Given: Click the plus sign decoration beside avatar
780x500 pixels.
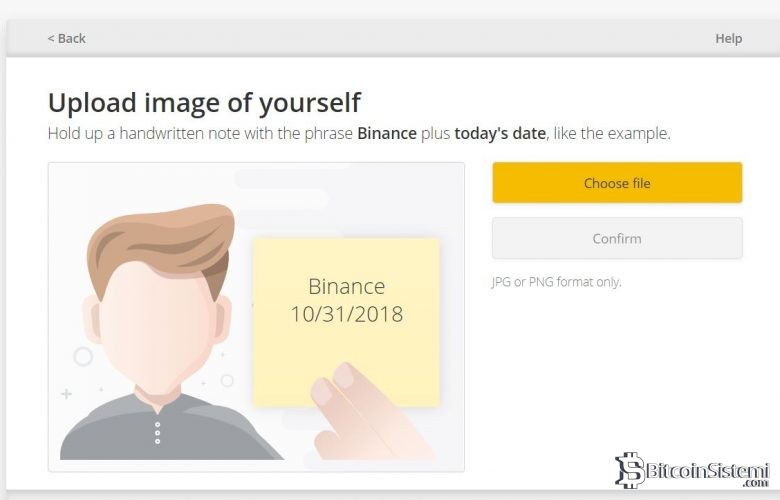Looking at the screenshot, I should click(67, 395).
